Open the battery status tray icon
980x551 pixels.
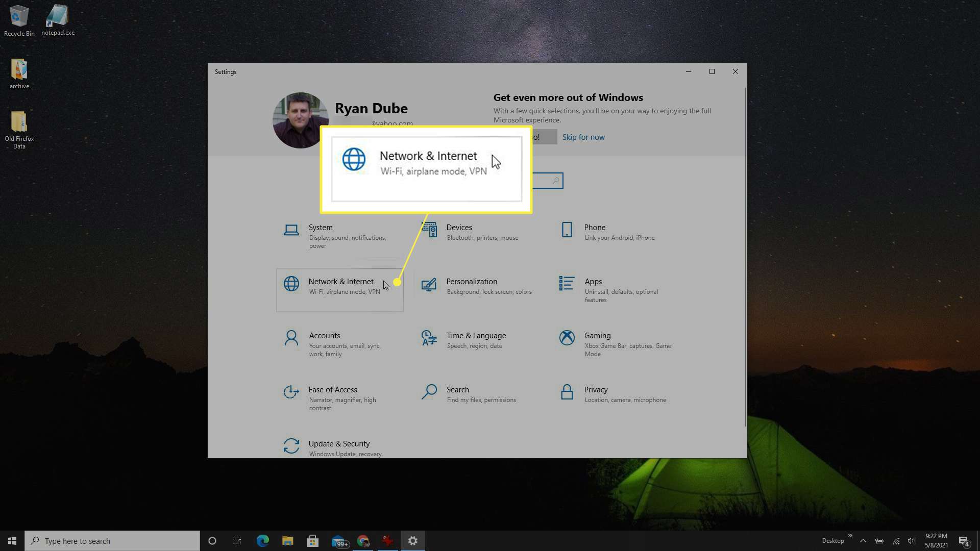(x=879, y=541)
